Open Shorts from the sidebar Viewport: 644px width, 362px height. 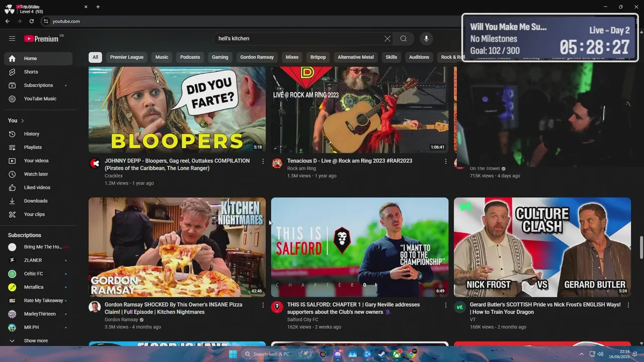click(38, 72)
